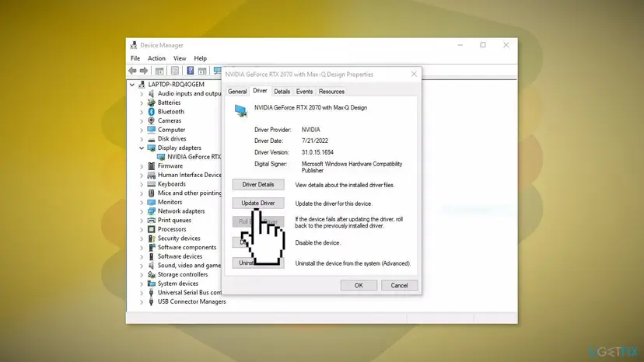Click the Back arrow toolbar icon
Image resolution: width=644 pixels, height=362 pixels.
click(132, 71)
